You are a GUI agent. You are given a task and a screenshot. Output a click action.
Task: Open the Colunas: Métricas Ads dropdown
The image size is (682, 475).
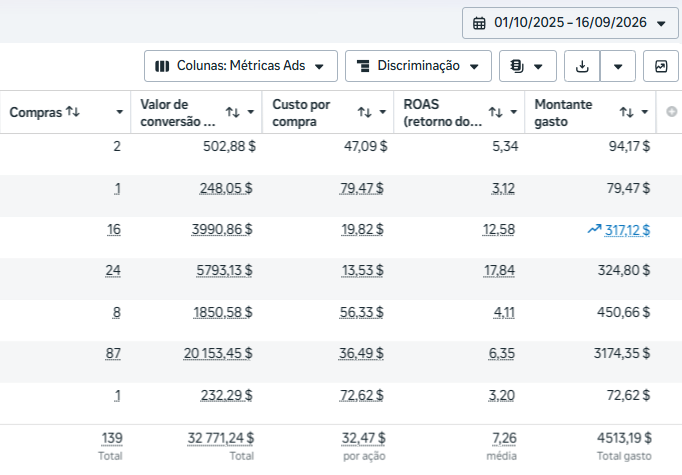[x=241, y=66]
